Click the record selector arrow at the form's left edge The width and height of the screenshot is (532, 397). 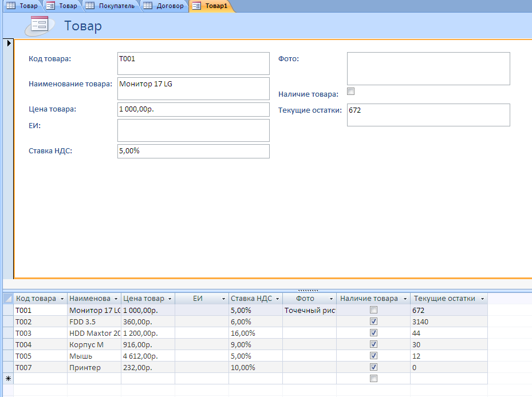click(x=8, y=43)
